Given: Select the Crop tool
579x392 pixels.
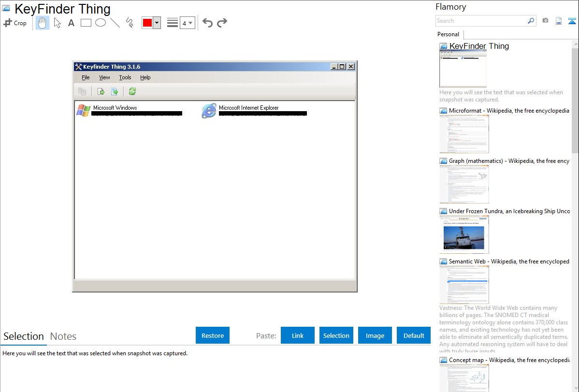Looking at the screenshot, I should click(x=15, y=23).
